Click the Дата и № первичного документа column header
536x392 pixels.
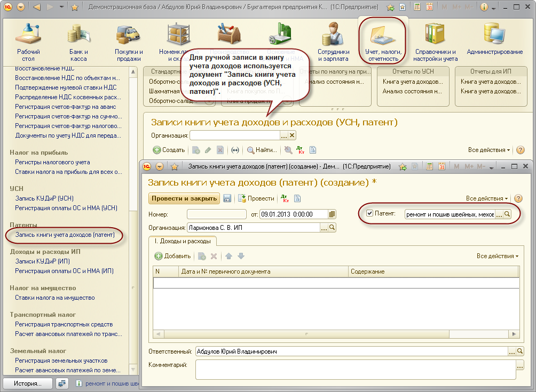coord(263,271)
